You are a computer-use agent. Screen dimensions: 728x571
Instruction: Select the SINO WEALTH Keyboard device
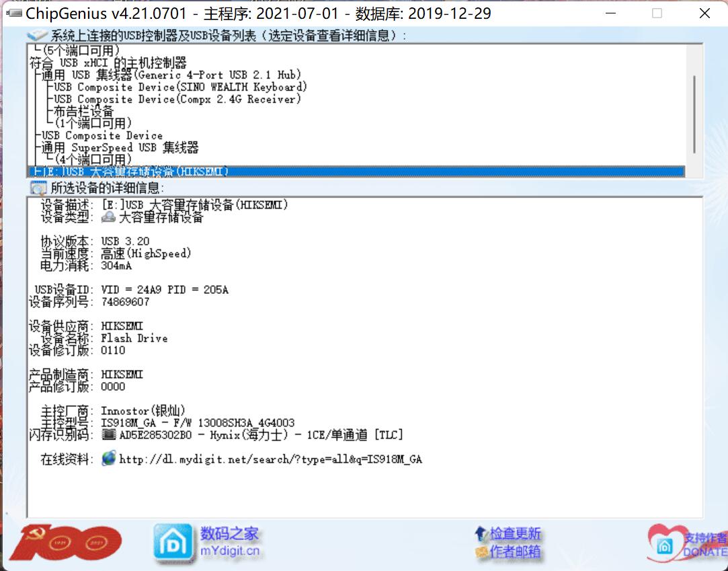pos(181,87)
